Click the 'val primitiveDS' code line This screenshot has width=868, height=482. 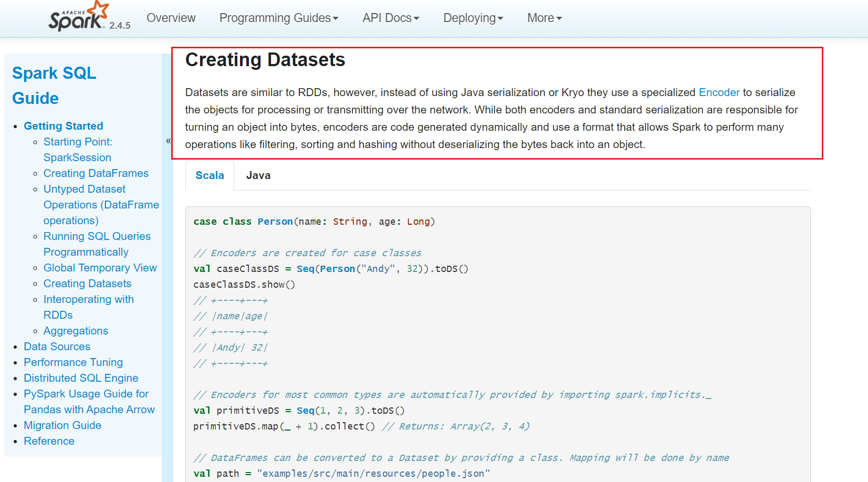(299, 411)
